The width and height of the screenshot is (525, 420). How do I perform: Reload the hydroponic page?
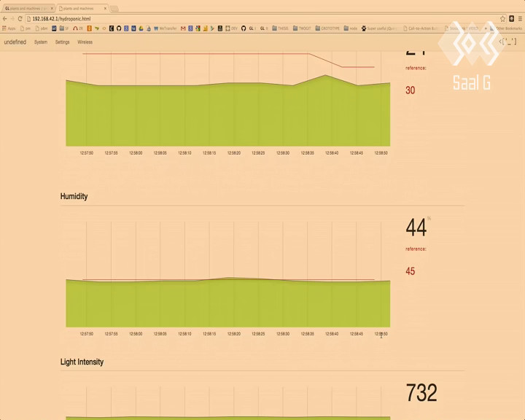[20, 19]
